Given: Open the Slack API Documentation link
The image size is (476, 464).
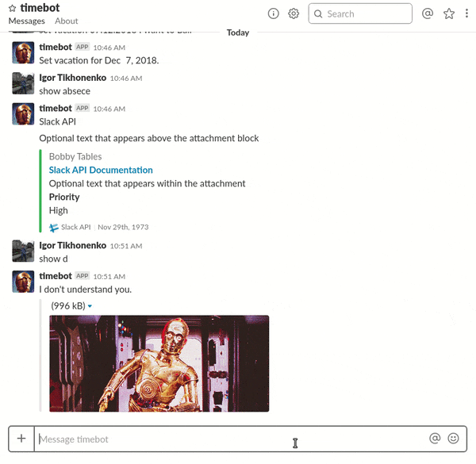Looking at the screenshot, I should pos(101,170).
